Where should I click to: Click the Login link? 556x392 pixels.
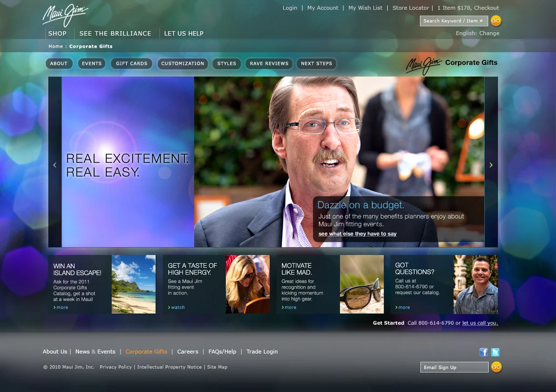coord(290,8)
